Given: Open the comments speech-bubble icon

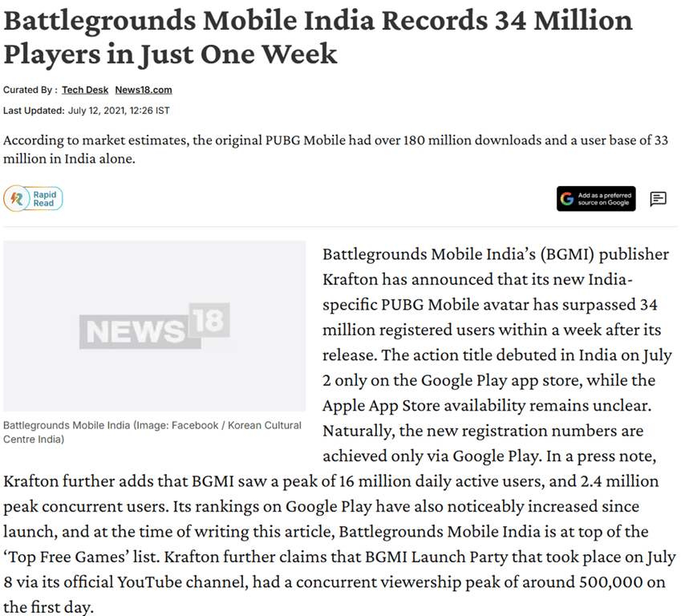Looking at the screenshot, I should [x=658, y=199].
